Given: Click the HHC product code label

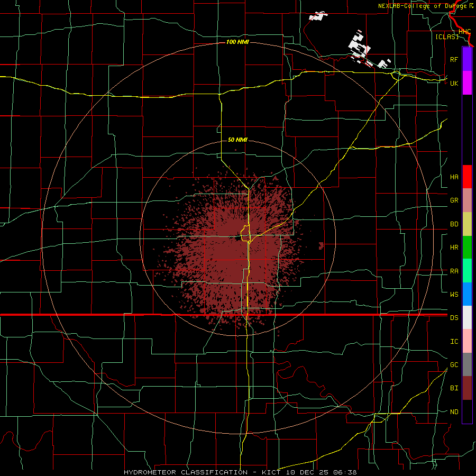Looking at the screenshot, I should point(464,32).
